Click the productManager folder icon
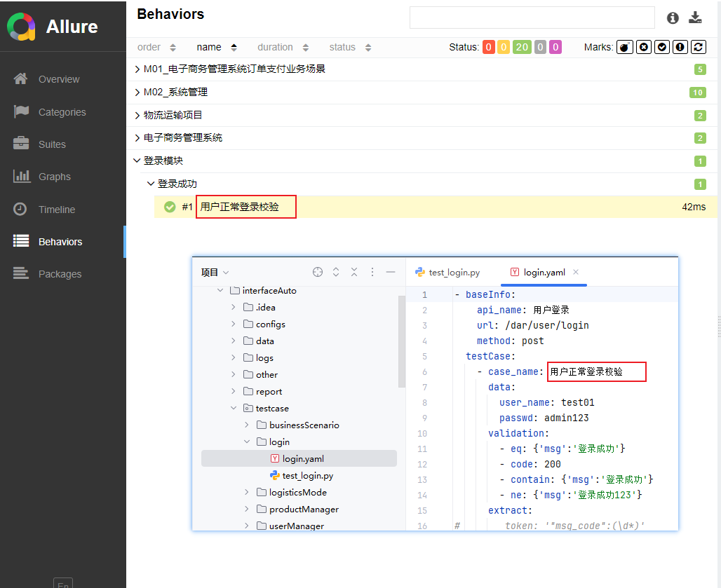The height and width of the screenshot is (588, 721). 262,509
